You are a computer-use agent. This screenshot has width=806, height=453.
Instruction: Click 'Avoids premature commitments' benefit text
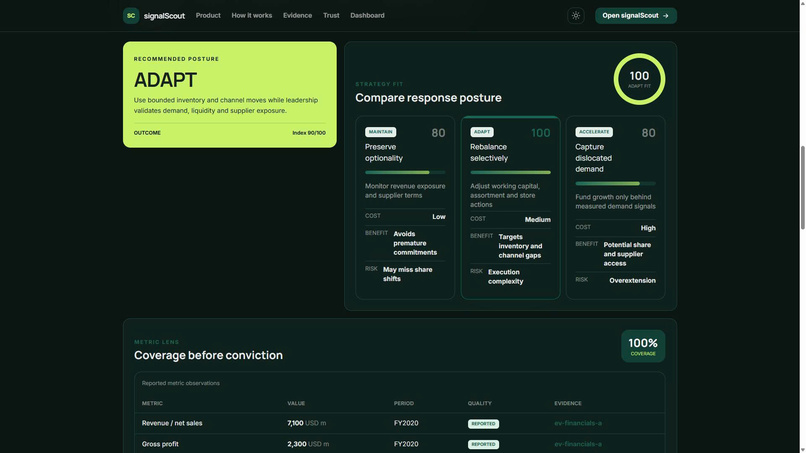click(415, 243)
